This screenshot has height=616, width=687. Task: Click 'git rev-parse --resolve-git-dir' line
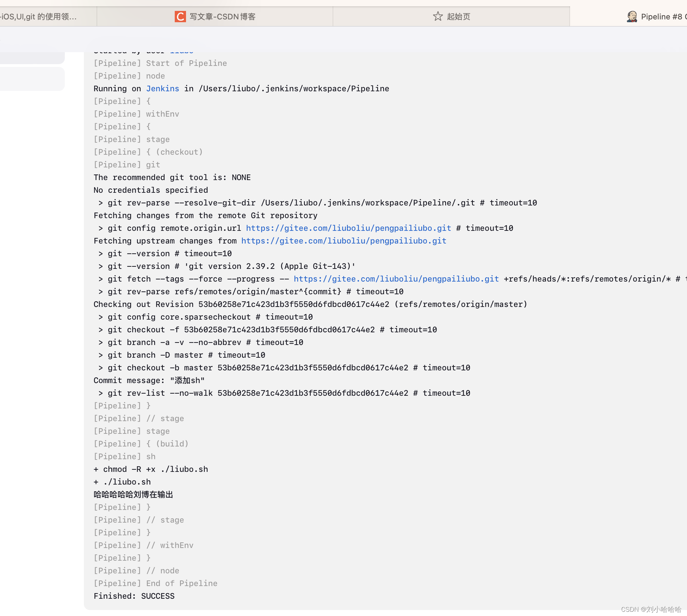318,203
